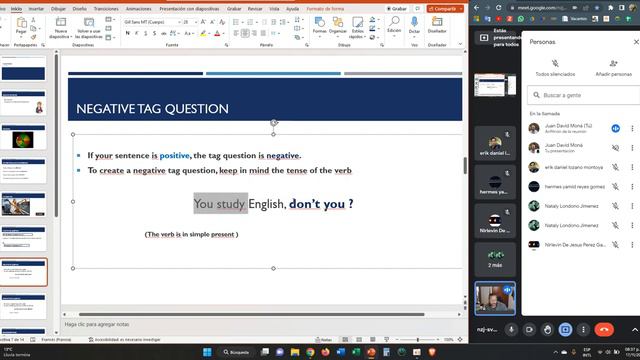Click the Organizar arrange icon
This screenshot has height=360, width=640.
tap(338, 22)
